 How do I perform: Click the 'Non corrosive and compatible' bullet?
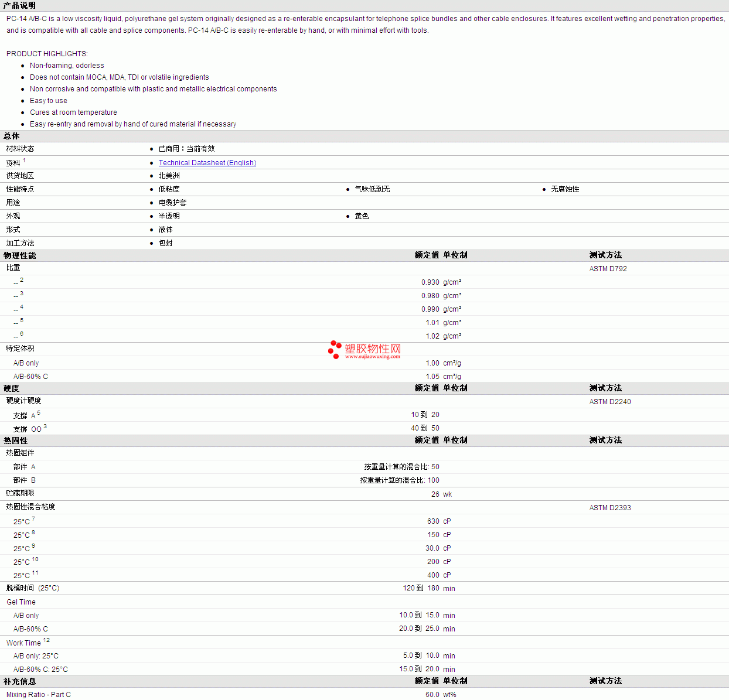154,89
